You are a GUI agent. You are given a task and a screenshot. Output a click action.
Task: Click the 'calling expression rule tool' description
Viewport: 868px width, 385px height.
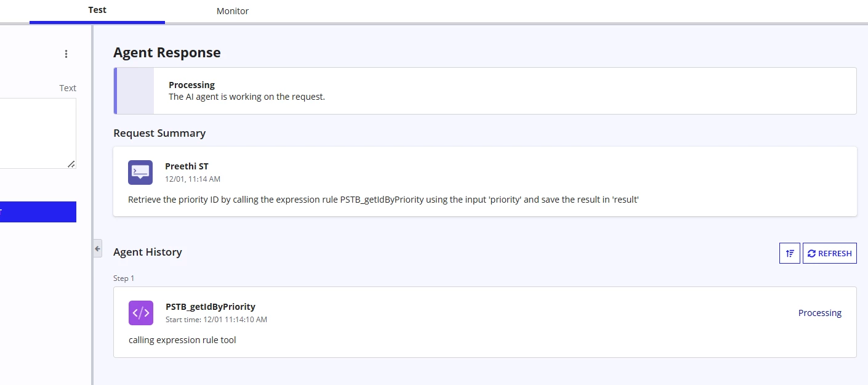[x=182, y=340]
